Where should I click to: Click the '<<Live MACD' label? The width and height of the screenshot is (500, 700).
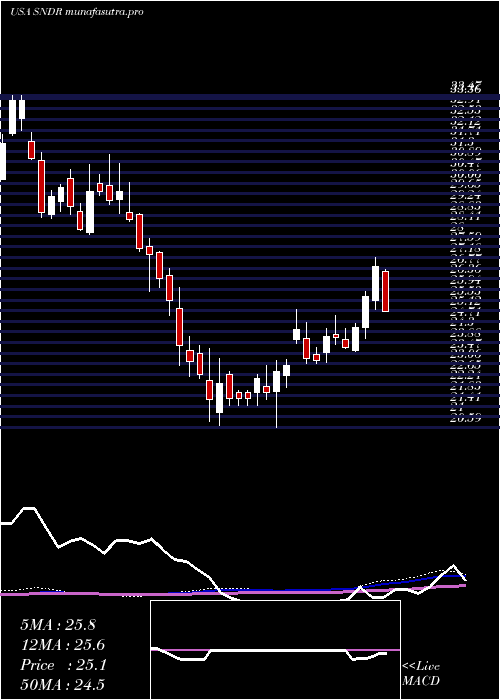coord(421,673)
